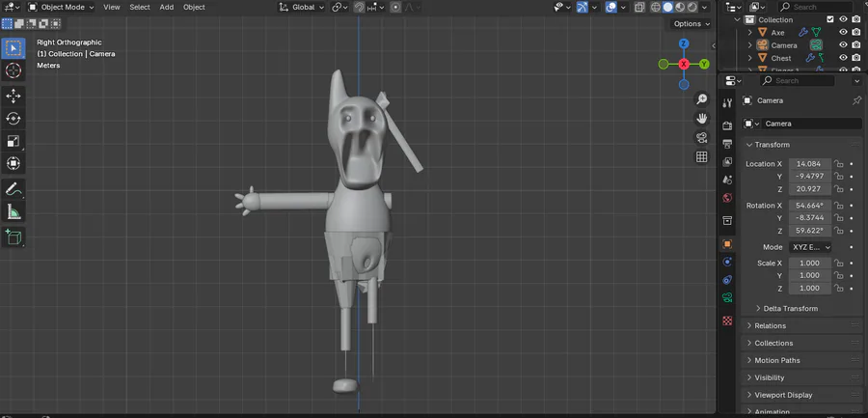Select the Annotate tool

(14, 189)
